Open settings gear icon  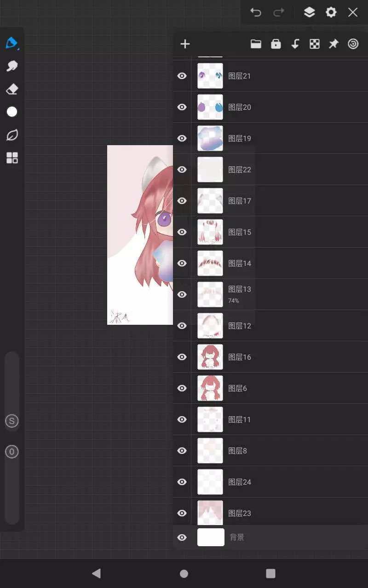click(331, 12)
